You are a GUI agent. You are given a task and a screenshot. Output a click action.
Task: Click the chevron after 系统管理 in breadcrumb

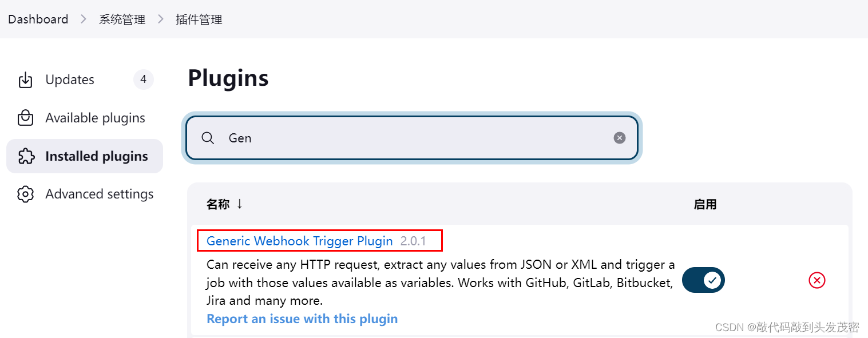(161, 19)
